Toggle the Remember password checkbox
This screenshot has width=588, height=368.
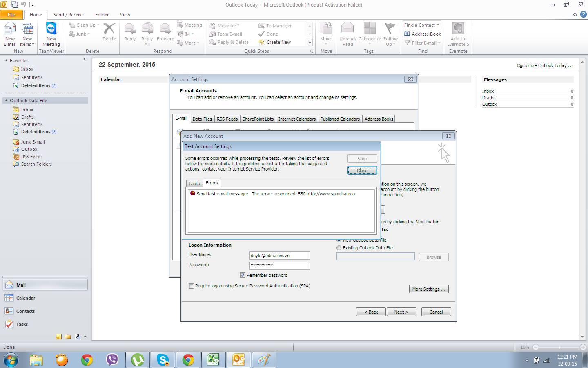click(243, 275)
